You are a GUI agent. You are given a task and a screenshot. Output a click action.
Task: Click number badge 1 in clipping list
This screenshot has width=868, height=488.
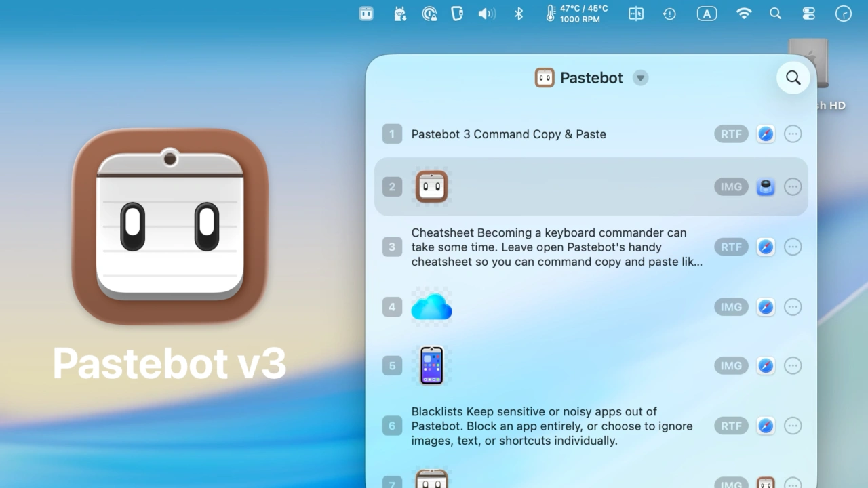tap(392, 134)
